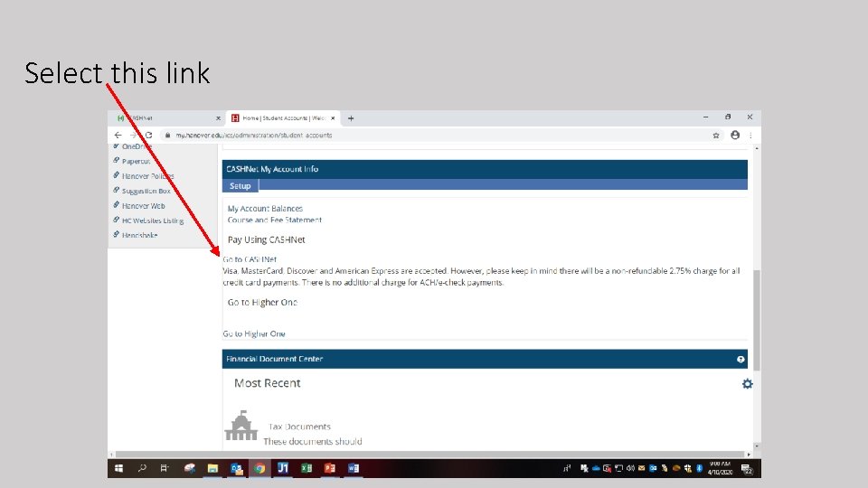Close the Student Accounts browser tab
The image size is (868, 488).
[333, 118]
